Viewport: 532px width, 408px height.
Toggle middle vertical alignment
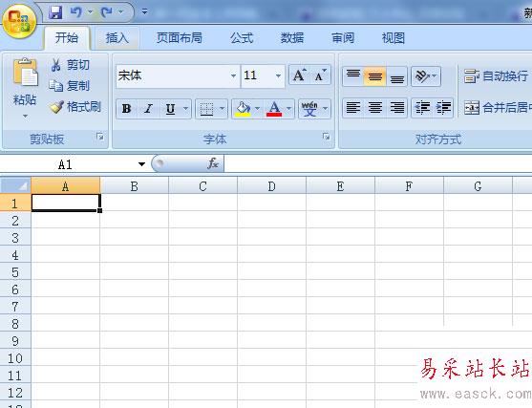(375, 76)
